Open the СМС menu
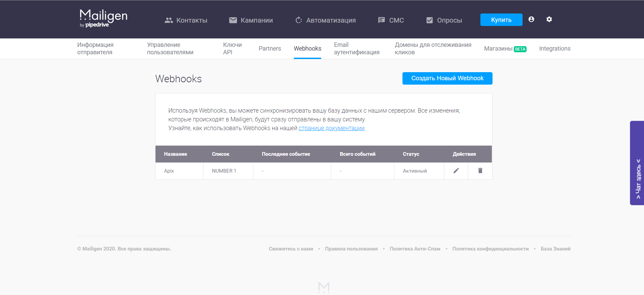This screenshot has width=644, height=295. (x=391, y=20)
